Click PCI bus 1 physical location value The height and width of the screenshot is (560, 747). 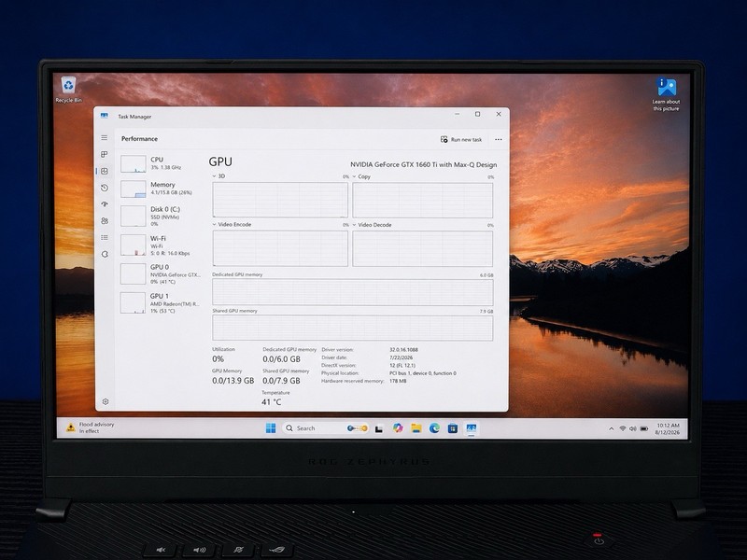423,373
